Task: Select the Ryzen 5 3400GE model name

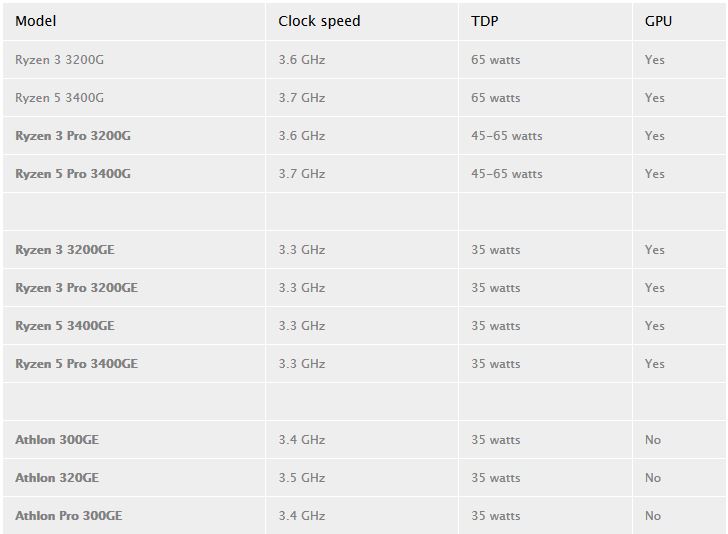Action: [x=65, y=326]
